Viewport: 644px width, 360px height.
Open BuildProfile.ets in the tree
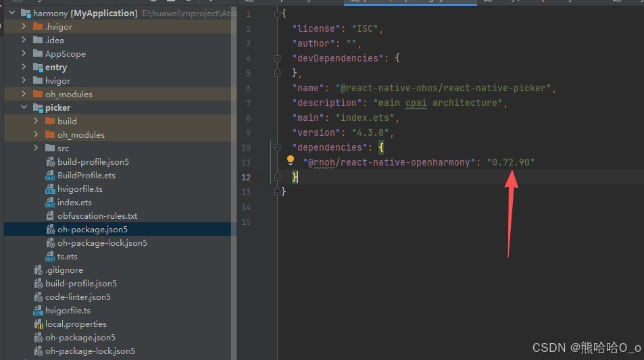point(86,176)
